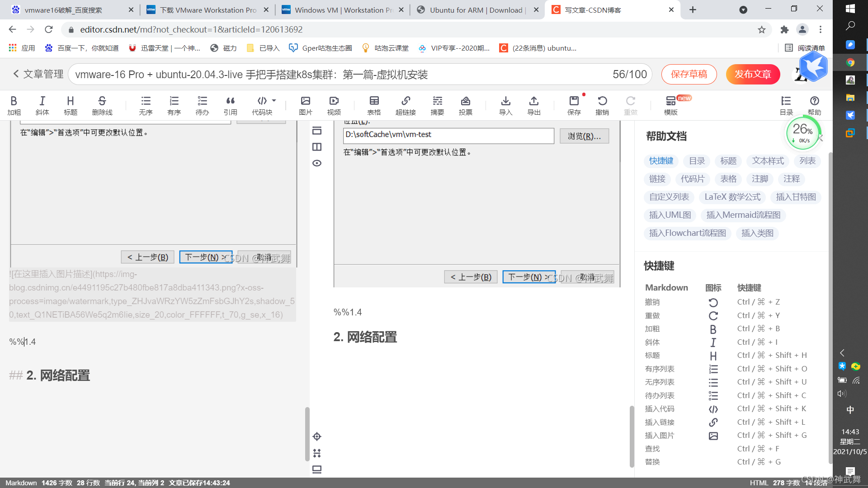The width and height of the screenshot is (868, 488).
Task: Select 插入UML图 help tag
Action: (670, 215)
